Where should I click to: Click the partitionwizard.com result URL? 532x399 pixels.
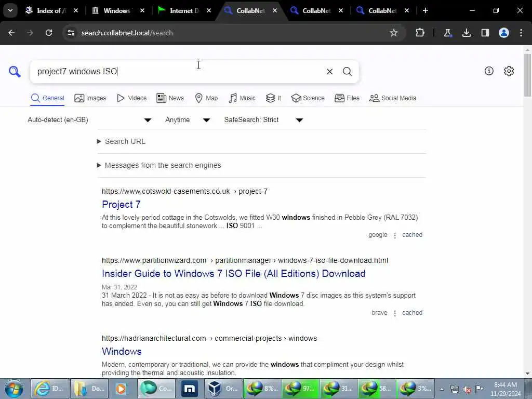click(245, 261)
